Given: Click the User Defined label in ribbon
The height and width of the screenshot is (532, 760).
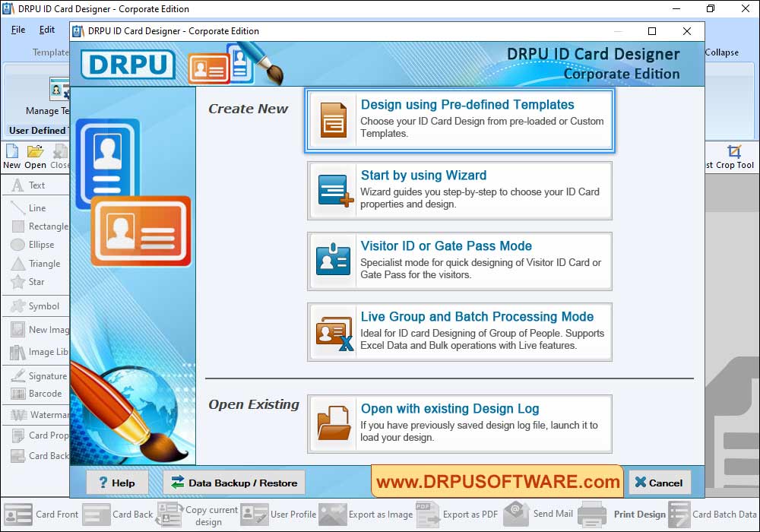Looking at the screenshot, I should (37, 130).
